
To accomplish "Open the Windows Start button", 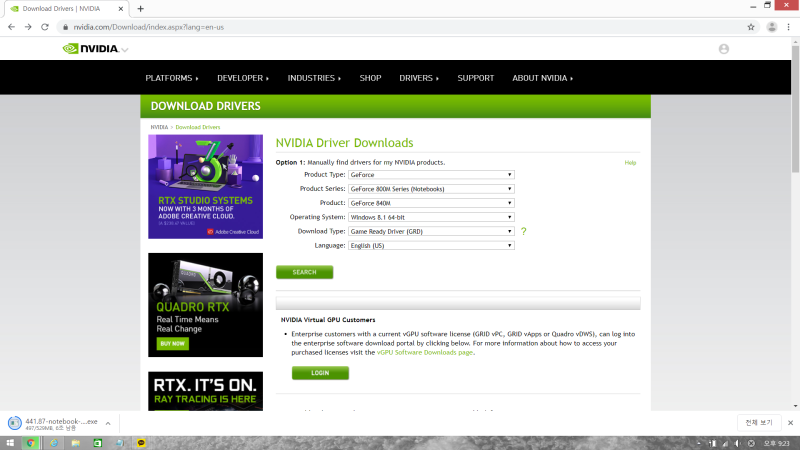I will coord(10,443).
